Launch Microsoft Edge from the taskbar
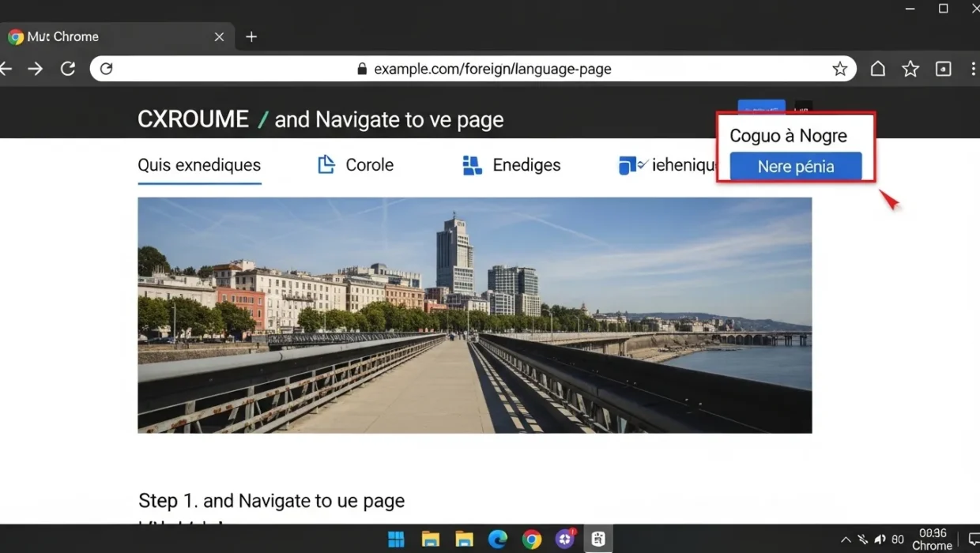The image size is (980, 553). point(497,539)
